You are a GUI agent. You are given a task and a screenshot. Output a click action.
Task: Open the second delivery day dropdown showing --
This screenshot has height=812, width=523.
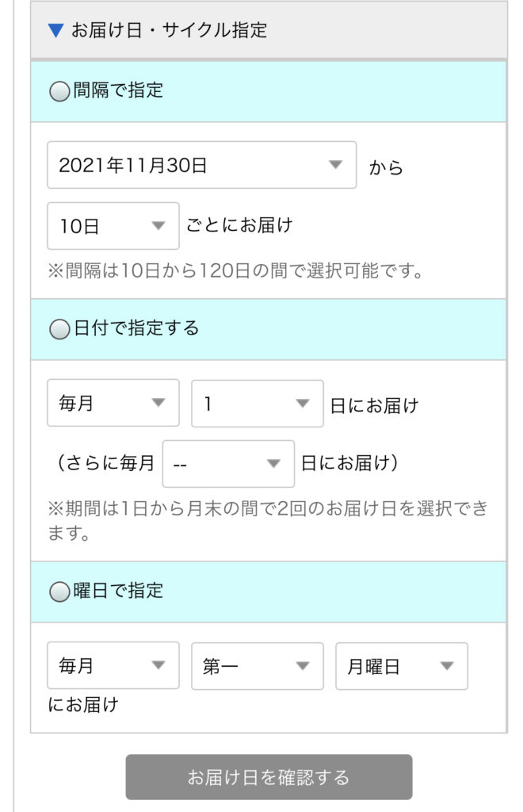coord(228,464)
